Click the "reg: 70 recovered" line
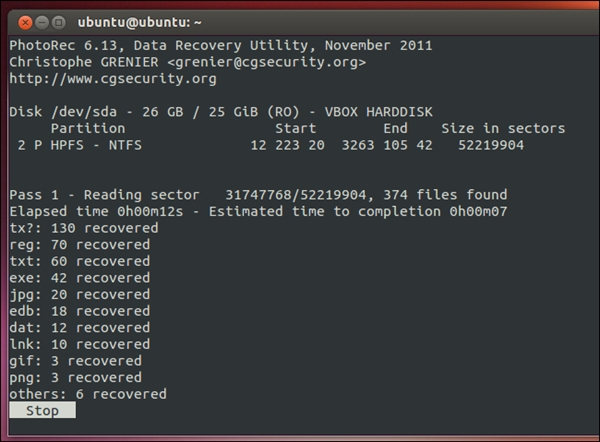600x442 pixels. point(79,245)
